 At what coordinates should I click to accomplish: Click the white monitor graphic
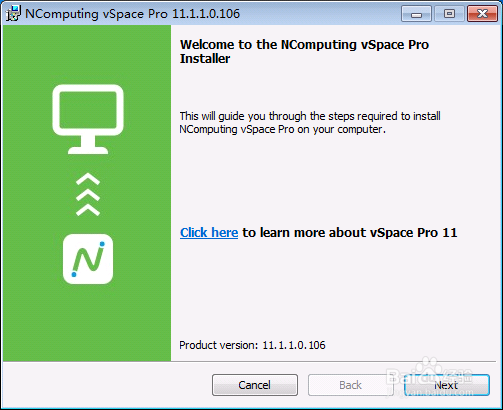click(x=88, y=119)
